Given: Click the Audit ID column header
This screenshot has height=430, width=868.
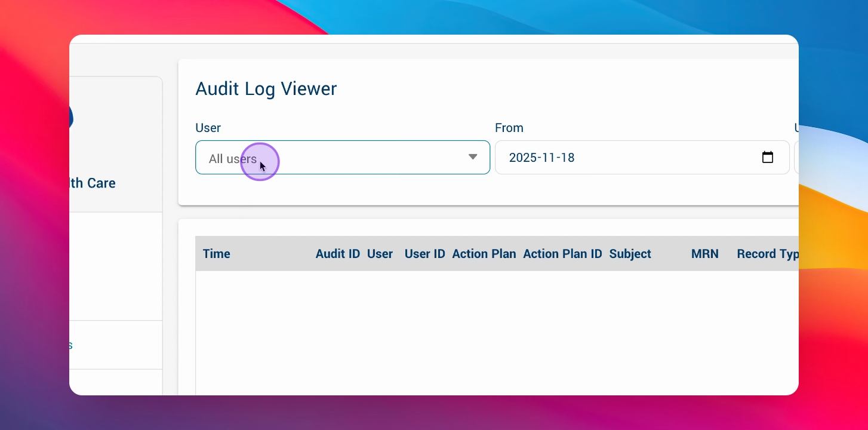Looking at the screenshot, I should pyautogui.click(x=338, y=254).
